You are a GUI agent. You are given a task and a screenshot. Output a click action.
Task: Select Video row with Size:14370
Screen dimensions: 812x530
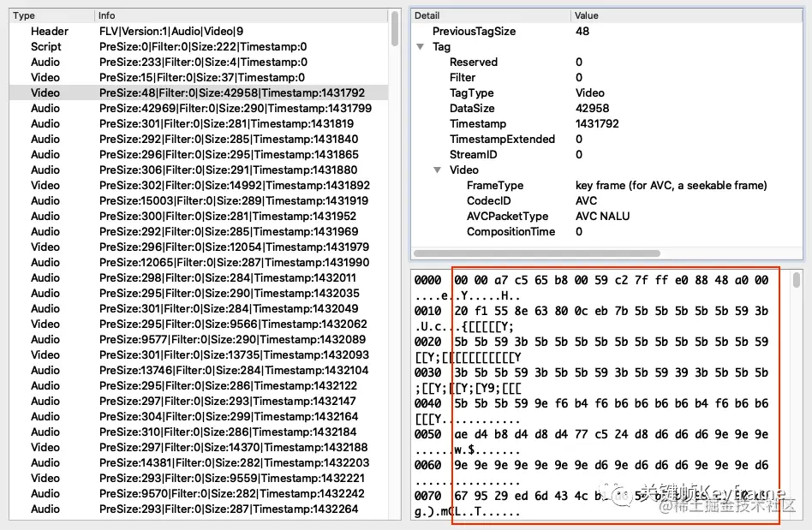199,447
